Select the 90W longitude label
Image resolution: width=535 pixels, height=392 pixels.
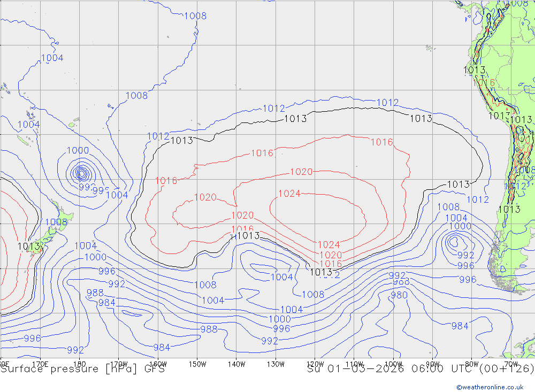(433, 364)
